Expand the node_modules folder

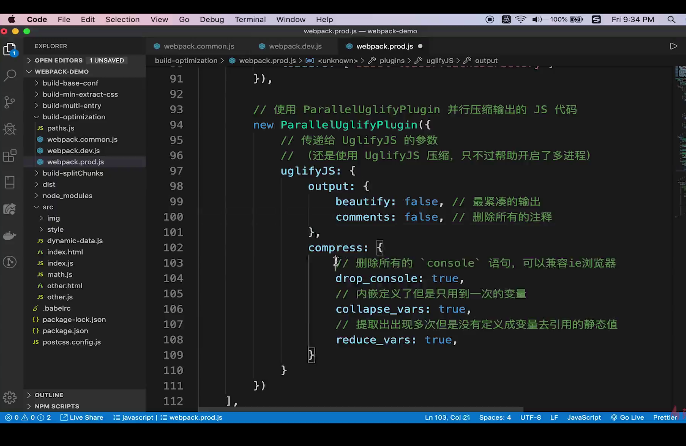click(x=85, y=196)
